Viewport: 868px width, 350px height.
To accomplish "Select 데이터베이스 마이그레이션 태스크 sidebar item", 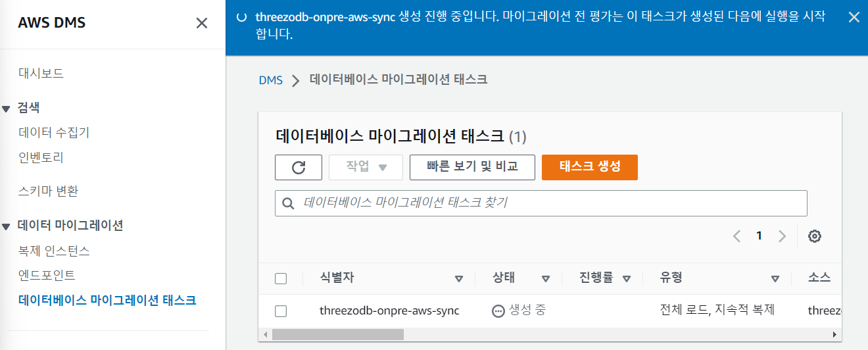I will [x=108, y=300].
